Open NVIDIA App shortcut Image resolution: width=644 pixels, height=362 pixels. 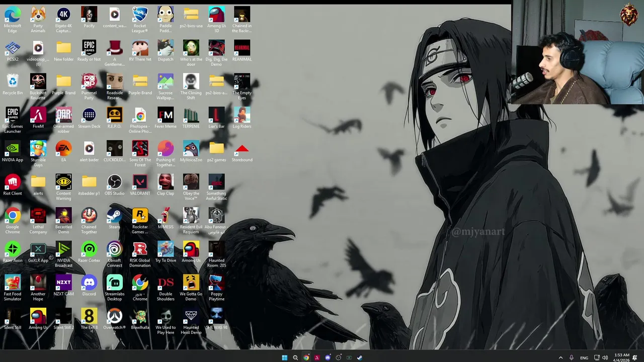coord(13,152)
